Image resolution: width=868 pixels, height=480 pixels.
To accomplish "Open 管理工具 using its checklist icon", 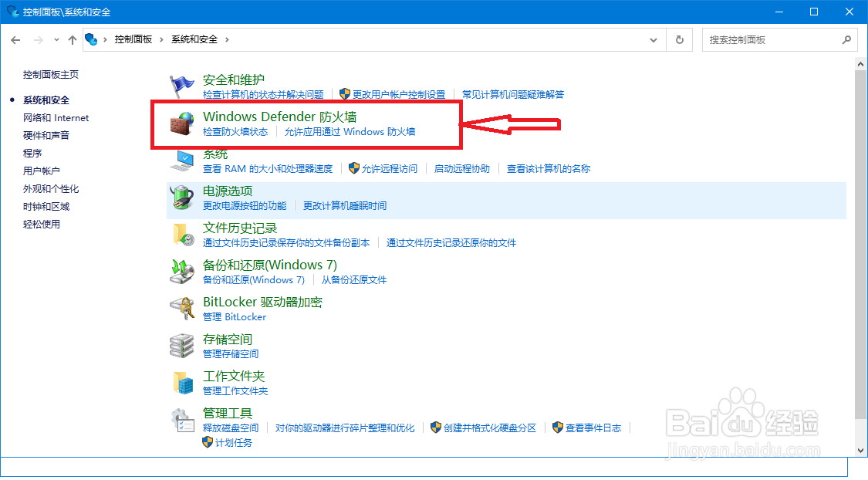I will click(181, 419).
